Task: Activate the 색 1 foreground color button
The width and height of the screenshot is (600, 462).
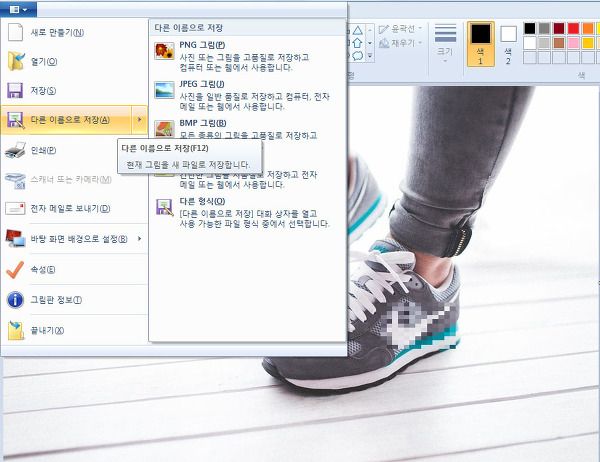Action: pyautogui.click(x=481, y=44)
